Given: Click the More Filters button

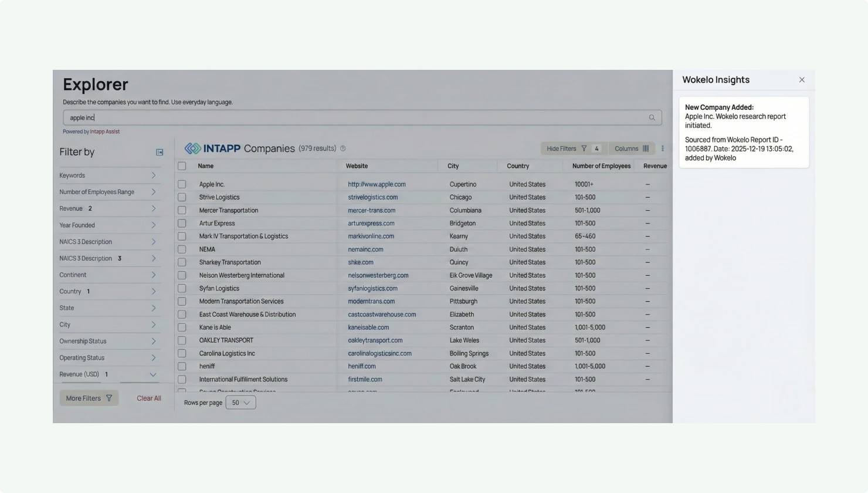Looking at the screenshot, I should pos(89,398).
